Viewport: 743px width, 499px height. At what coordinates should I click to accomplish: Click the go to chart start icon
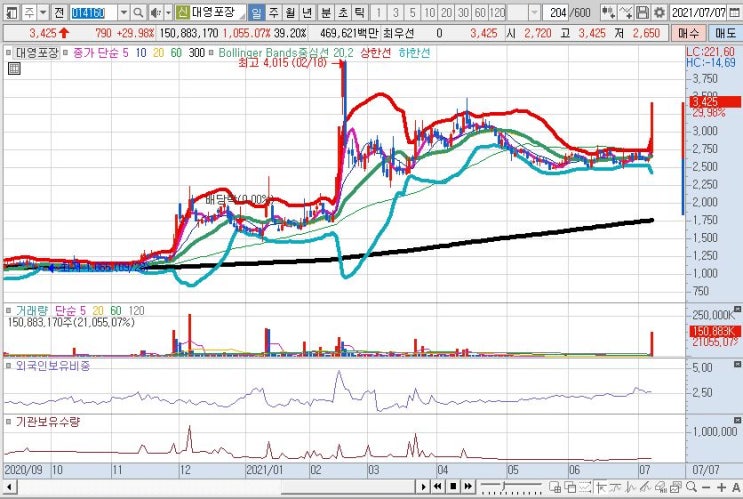click(601, 487)
